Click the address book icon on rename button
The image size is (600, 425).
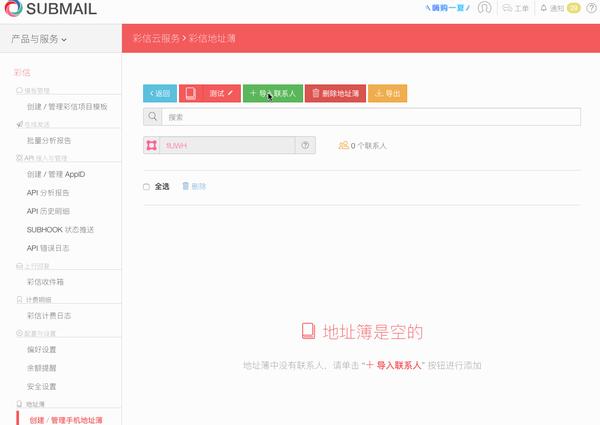191,93
